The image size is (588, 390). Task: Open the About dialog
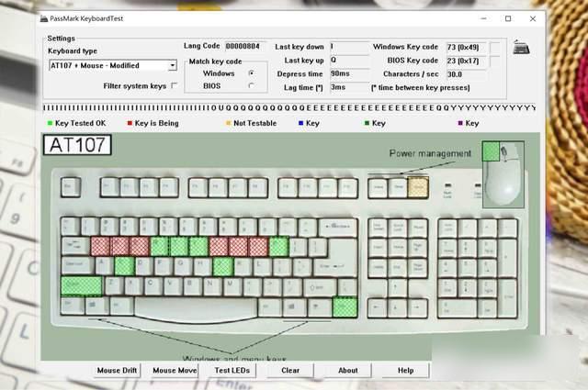348,370
